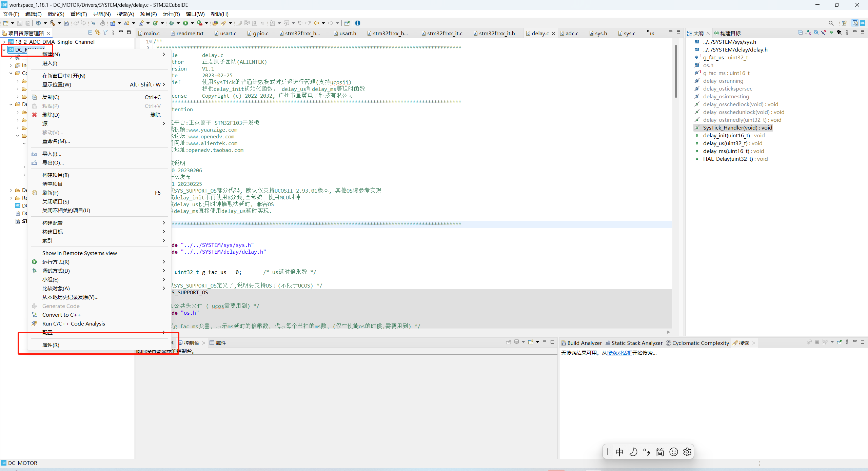Close the delay.c editor tab
Screen dimensions: 868x471
pos(554,33)
